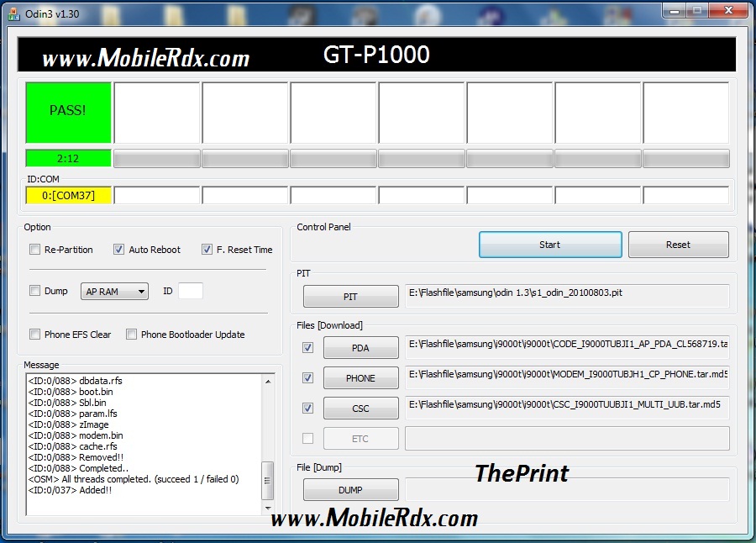Choose a CSC file with CSC button
The width and height of the screenshot is (756, 543).
(360, 409)
